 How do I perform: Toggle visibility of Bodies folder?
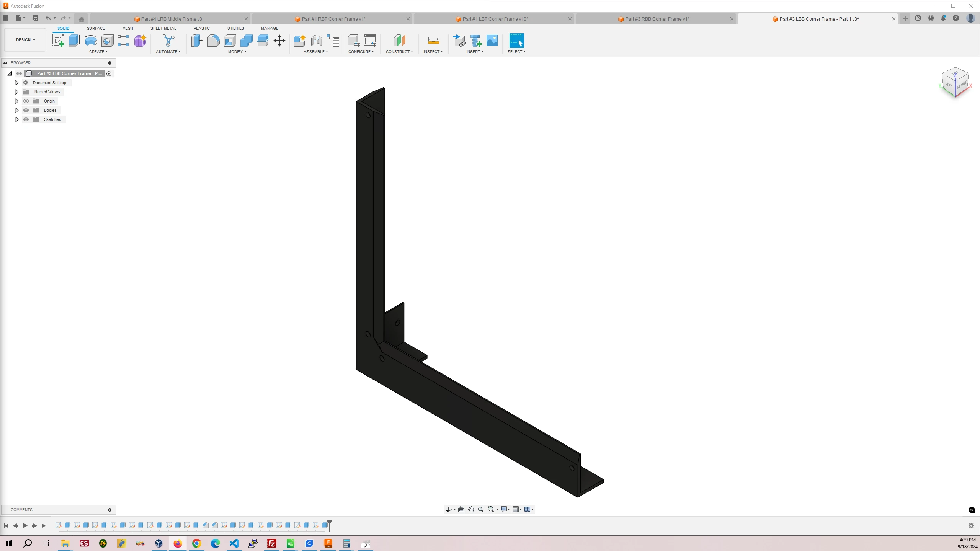26,110
